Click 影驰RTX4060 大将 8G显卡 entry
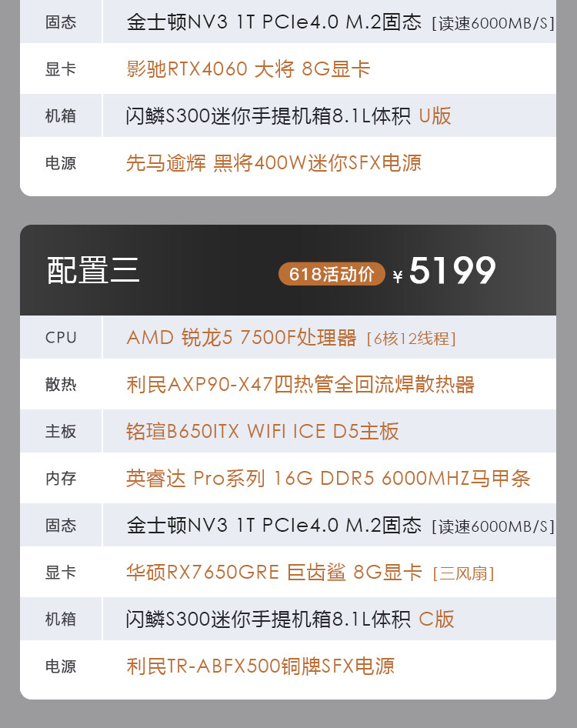 pyautogui.click(x=248, y=69)
